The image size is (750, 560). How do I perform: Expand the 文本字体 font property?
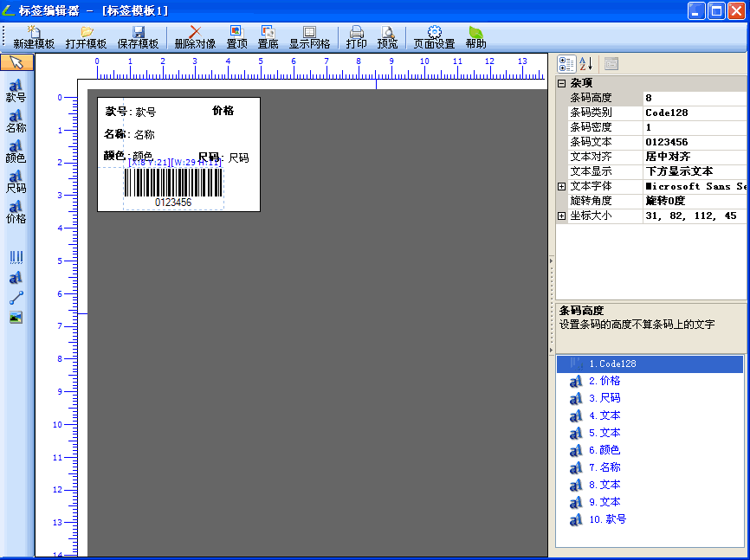coord(561,186)
